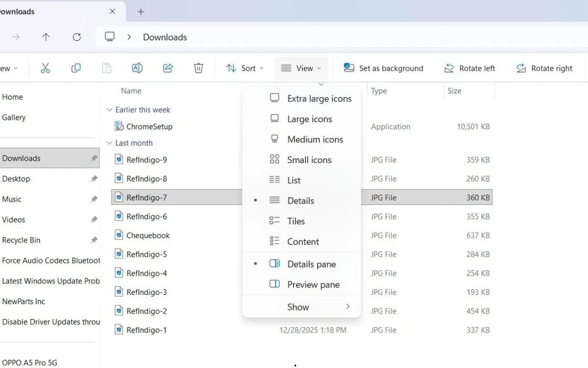Select the Details view option
This screenshot has width=588, height=368.
300,201
